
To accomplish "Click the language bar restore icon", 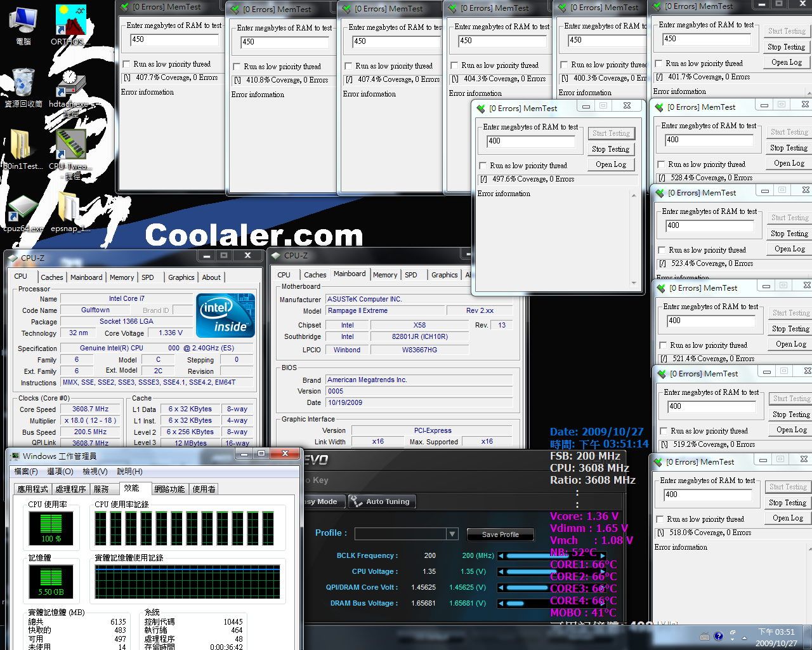I will click(733, 633).
